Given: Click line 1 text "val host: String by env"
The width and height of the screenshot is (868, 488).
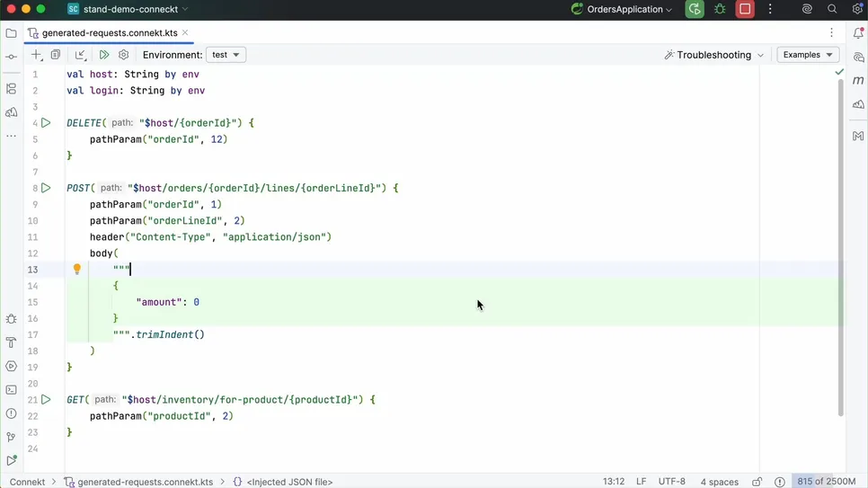Looking at the screenshot, I should pos(133,75).
